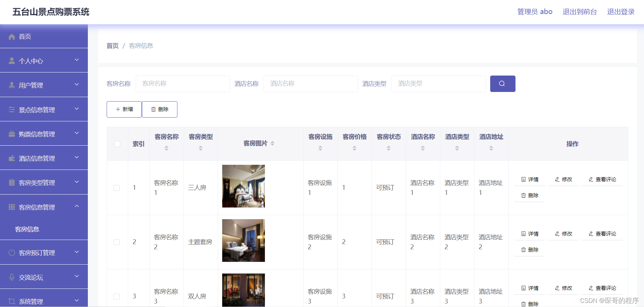644x307 pixels.
Task: Open the room photo of 双人房 row
Action: click(x=243, y=290)
